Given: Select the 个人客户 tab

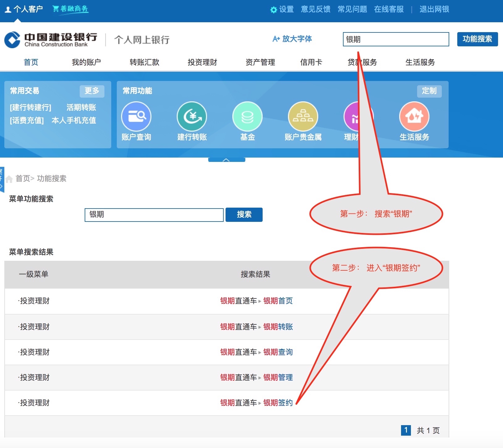Looking at the screenshot, I should pyautogui.click(x=24, y=9).
